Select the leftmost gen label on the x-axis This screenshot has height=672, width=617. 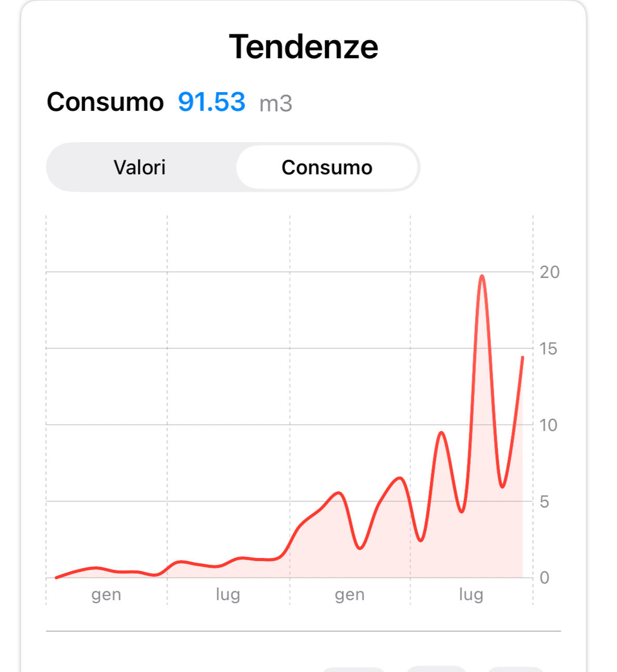pyautogui.click(x=106, y=594)
